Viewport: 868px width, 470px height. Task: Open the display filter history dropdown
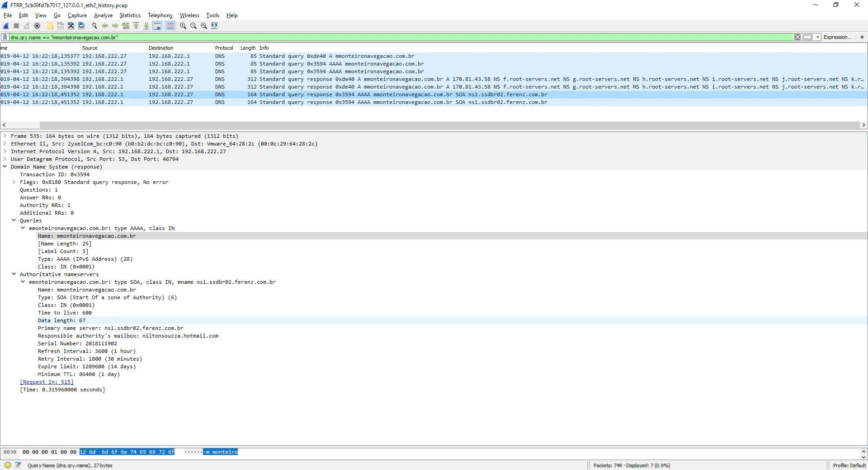pyautogui.click(x=817, y=38)
